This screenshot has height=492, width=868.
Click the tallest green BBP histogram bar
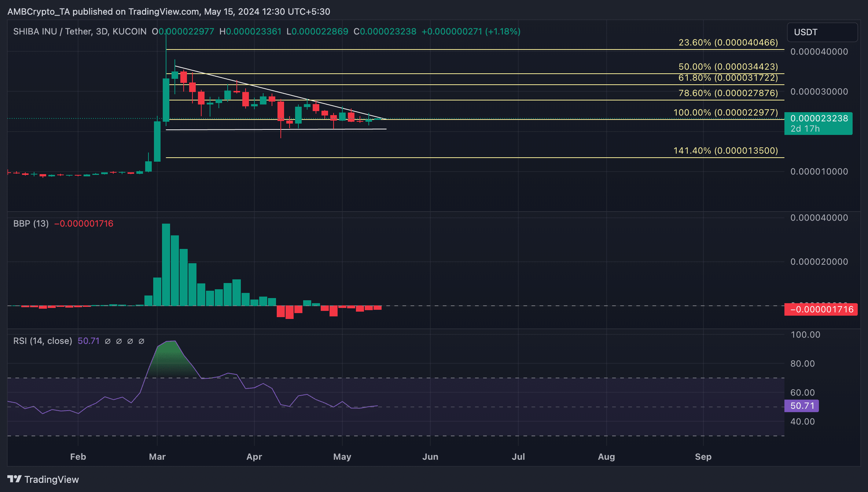[166, 265]
